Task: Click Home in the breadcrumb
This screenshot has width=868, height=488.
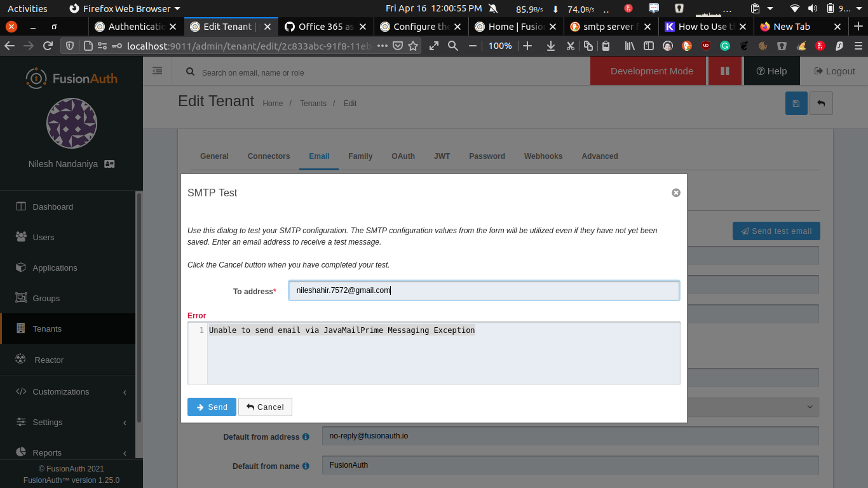Action: (x=273, y=104)
